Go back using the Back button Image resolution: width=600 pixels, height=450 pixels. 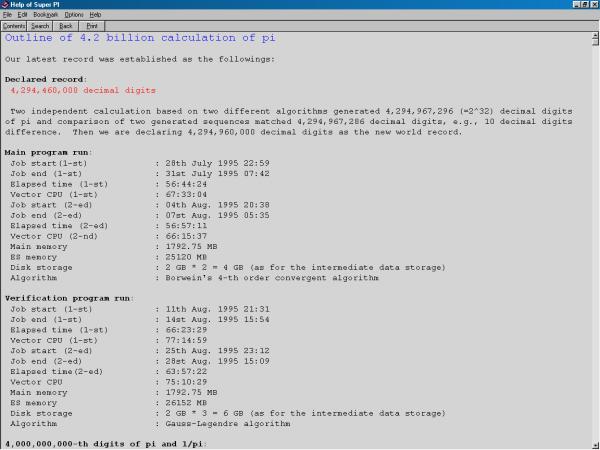click(x=65, y=26)
